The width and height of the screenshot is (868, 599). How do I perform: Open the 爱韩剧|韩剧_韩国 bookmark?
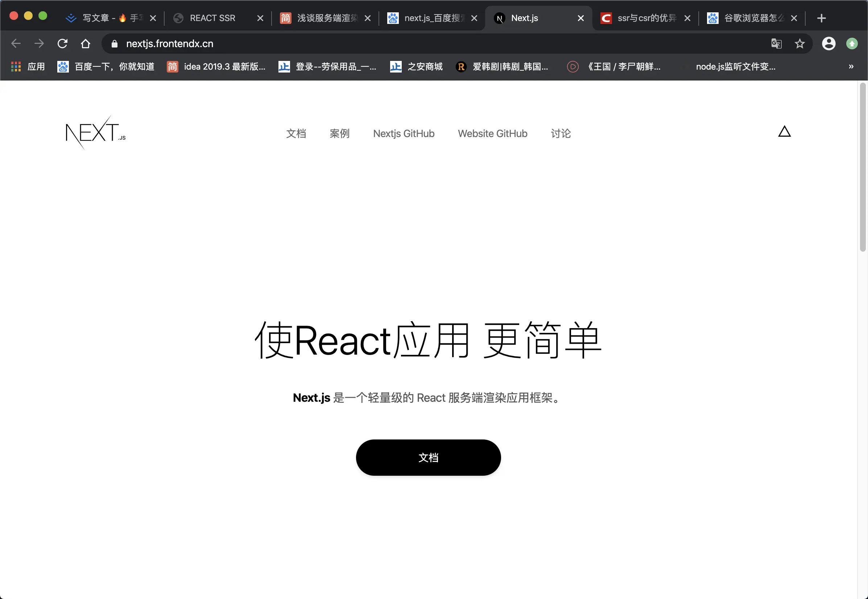pyautogui.click(x=502, y=67)
